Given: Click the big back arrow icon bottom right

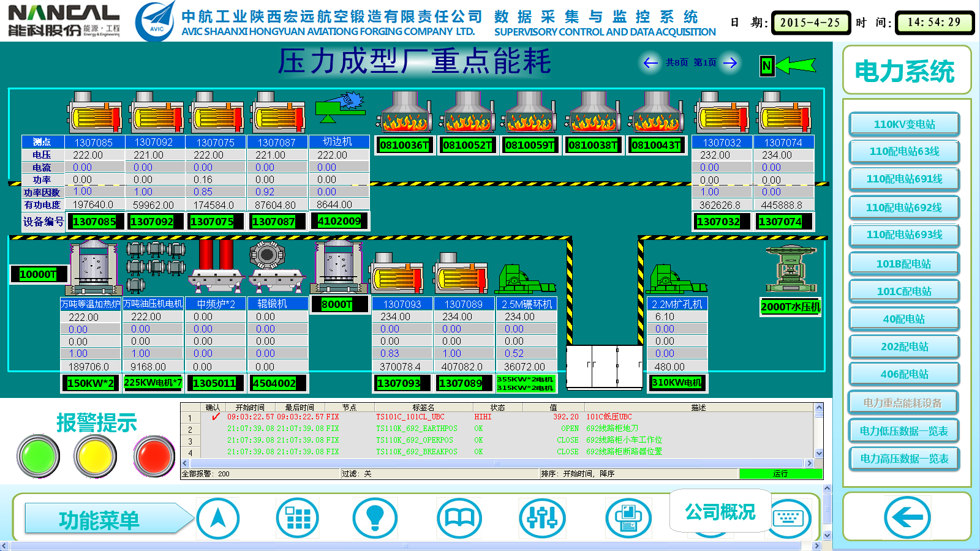Looking at the screenshot, I should (x=907, y=517).
